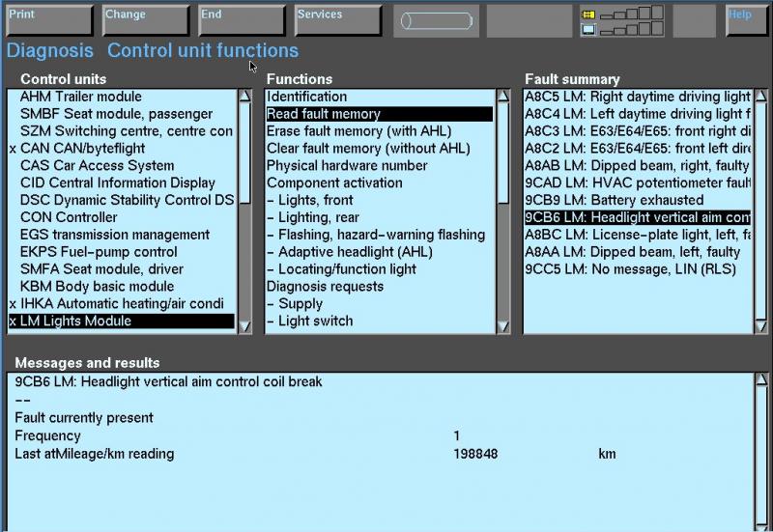Select 9CB9 Battery exhausted fault
The image size is (773, 532).
pyautogui.click(x=615, y=201)
